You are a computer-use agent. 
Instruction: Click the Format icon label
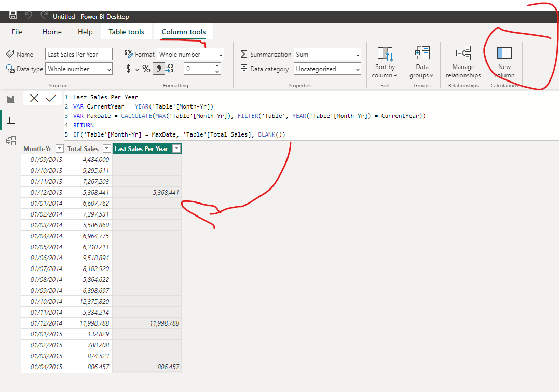128,53
